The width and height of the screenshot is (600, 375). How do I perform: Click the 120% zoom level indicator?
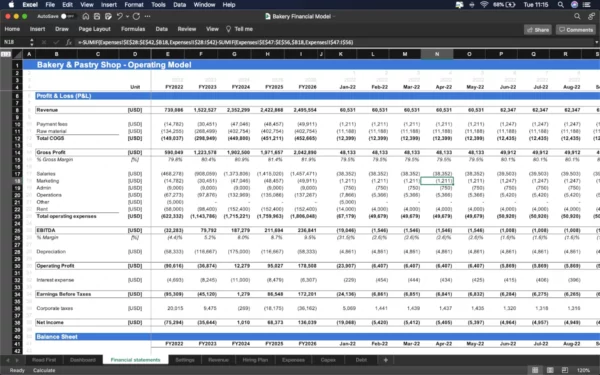coord(583,370)
